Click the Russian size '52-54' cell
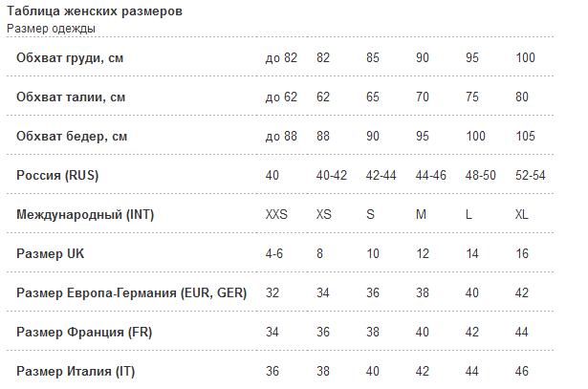The height and width of the screenshot is (389, 588). click(530, 176)
